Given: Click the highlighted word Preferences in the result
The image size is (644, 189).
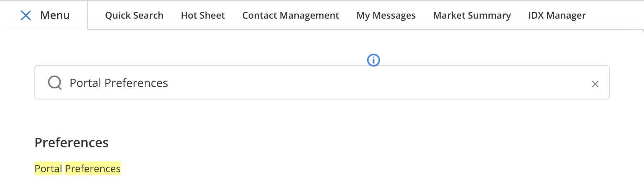Looking at the screenshot, I should 93,169.
